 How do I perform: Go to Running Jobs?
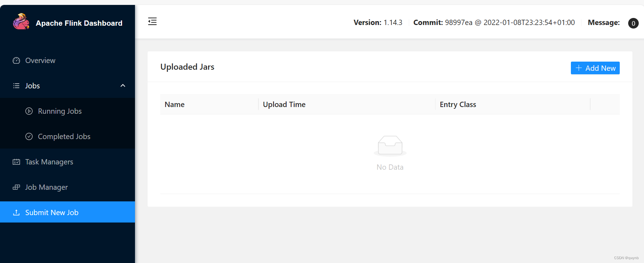click(x=67, y=111)
